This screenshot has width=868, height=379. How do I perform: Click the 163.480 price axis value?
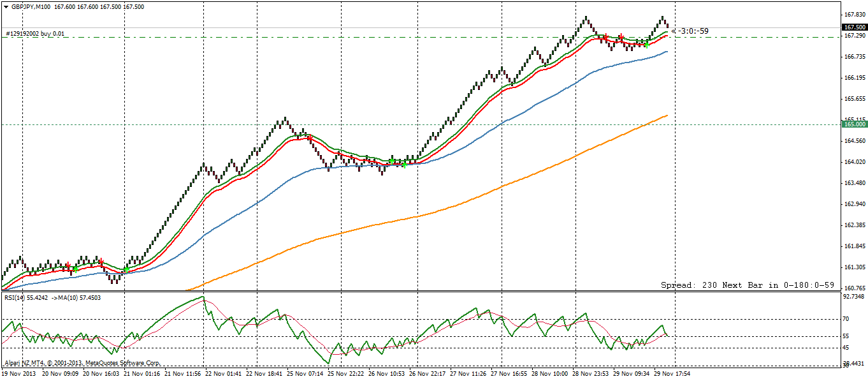pos(854,183)
